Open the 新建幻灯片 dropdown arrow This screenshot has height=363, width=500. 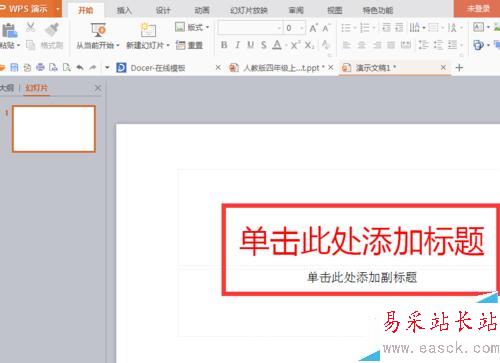168,45
